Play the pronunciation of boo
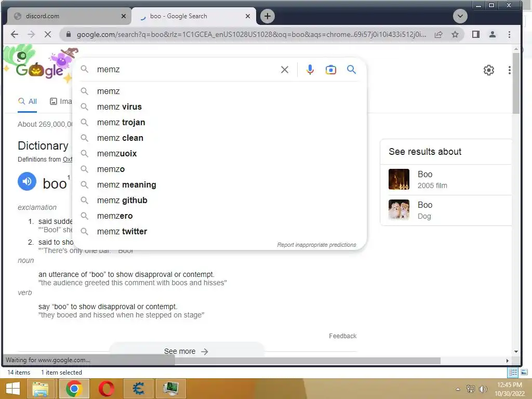532x399 pixels. (x=27, y=181)
